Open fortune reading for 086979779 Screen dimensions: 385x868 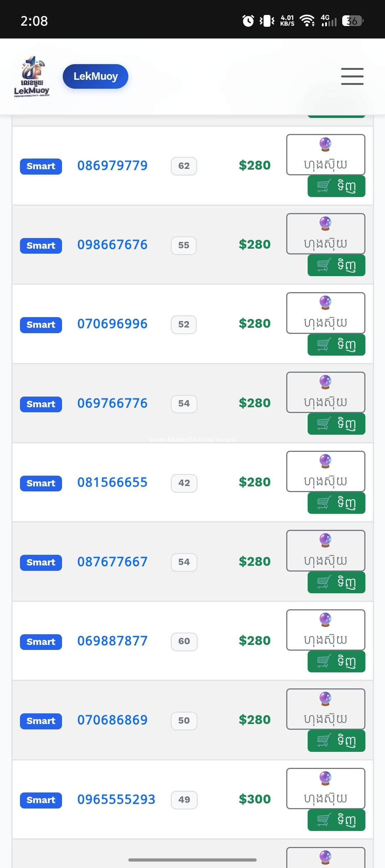[x=326, y=155]
